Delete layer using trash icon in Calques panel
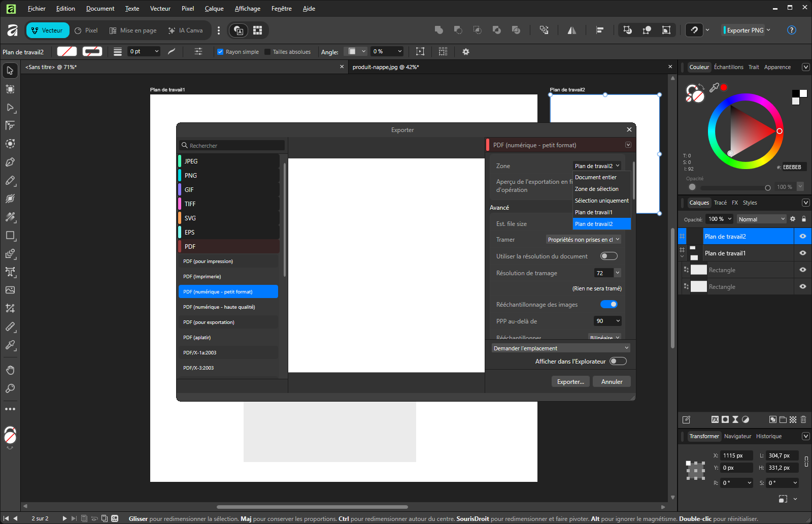The image size is (812, 524). pyautogui.click(x=803, y=419)
